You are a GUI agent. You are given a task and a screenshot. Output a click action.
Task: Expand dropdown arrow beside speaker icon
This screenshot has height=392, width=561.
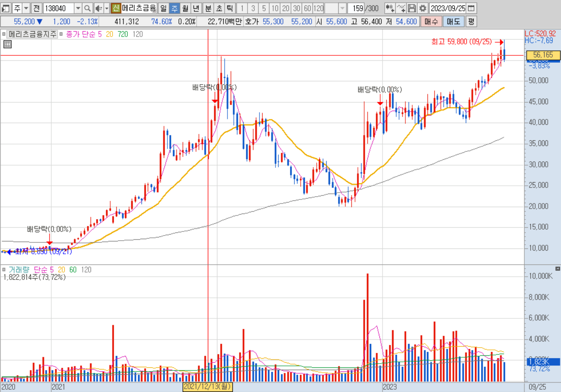107,8
